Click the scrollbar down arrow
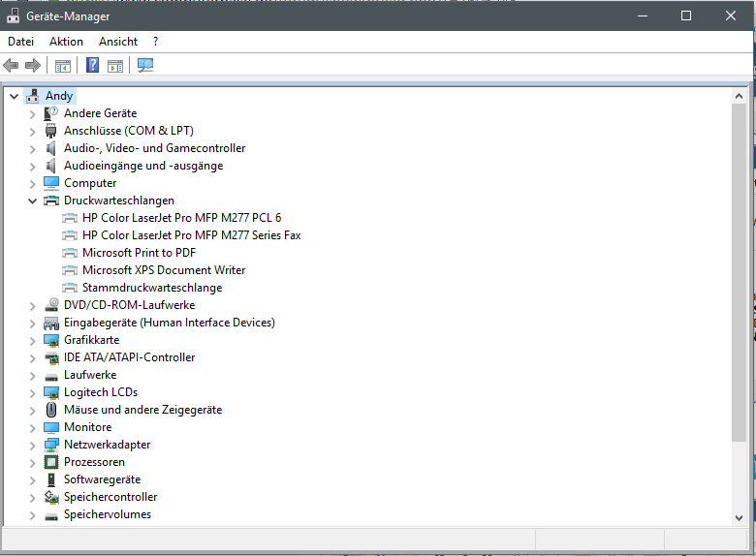Image resolution: width=756 pixels, height=556 pixels. [x=739, y=518]
